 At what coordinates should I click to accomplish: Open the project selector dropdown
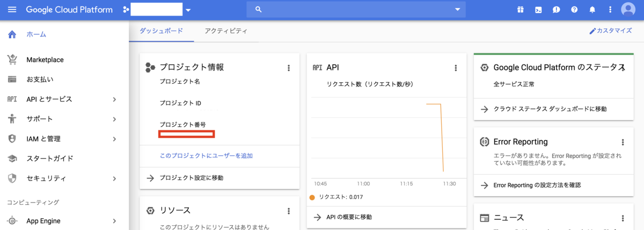coord(188,10)
